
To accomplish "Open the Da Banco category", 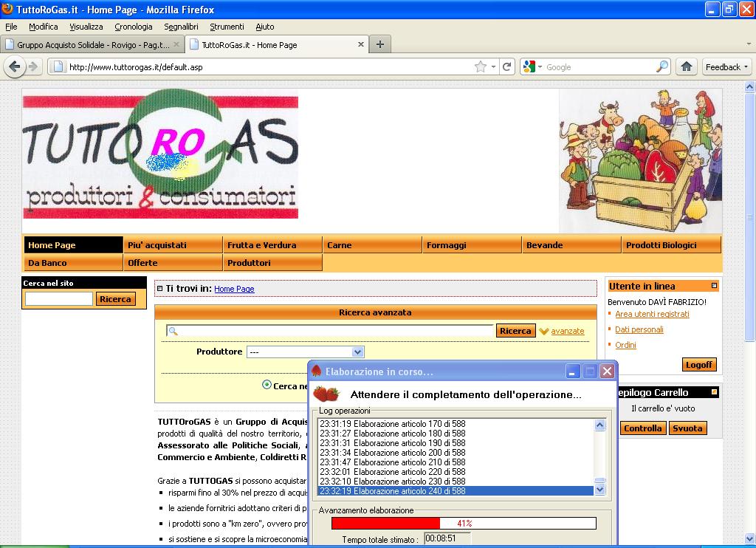I will click(x=73, y=262).
